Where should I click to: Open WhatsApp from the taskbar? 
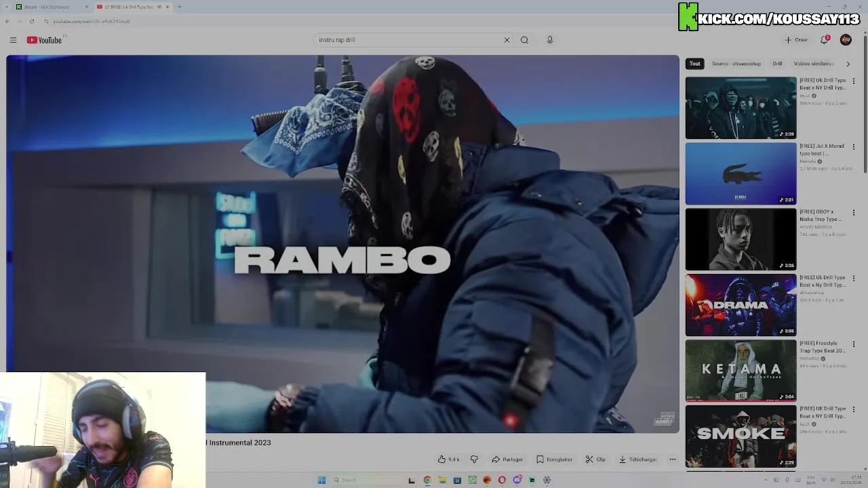point(472,480)
